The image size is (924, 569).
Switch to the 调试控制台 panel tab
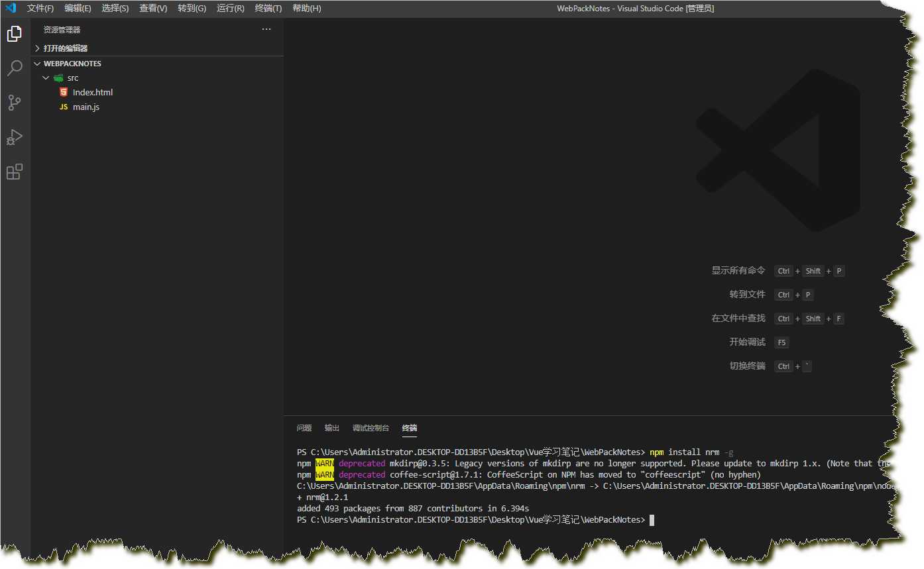pyautogui.click(x=371, y=428)
